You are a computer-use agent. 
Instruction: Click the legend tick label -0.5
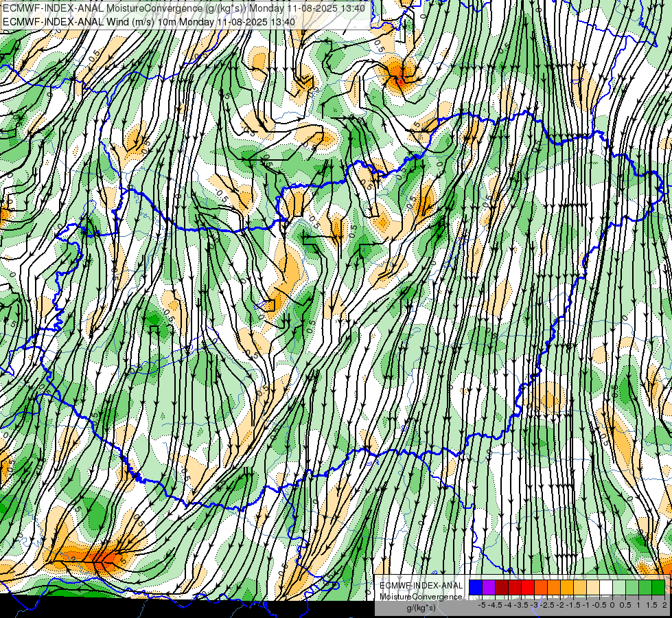click(x=599, y=605)
